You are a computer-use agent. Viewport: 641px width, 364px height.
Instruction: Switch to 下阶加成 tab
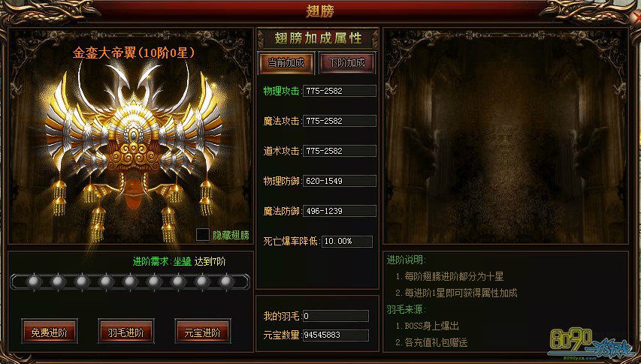(346, 63)
